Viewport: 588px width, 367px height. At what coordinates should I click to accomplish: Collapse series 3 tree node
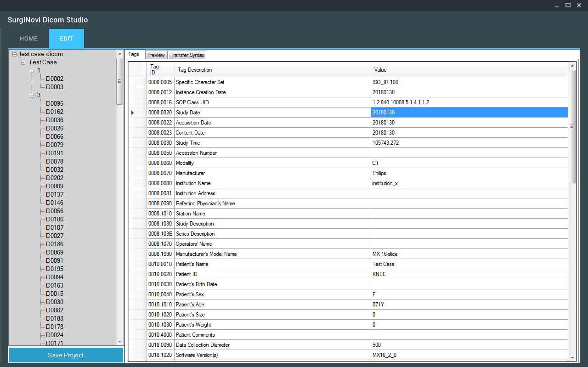coord(32,96)
